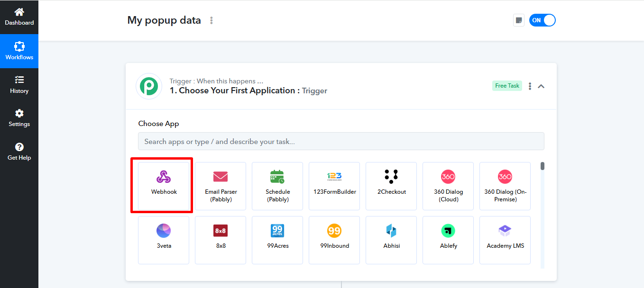Click the search apps input field
644x288 pixels.
(x=340, y=141)
